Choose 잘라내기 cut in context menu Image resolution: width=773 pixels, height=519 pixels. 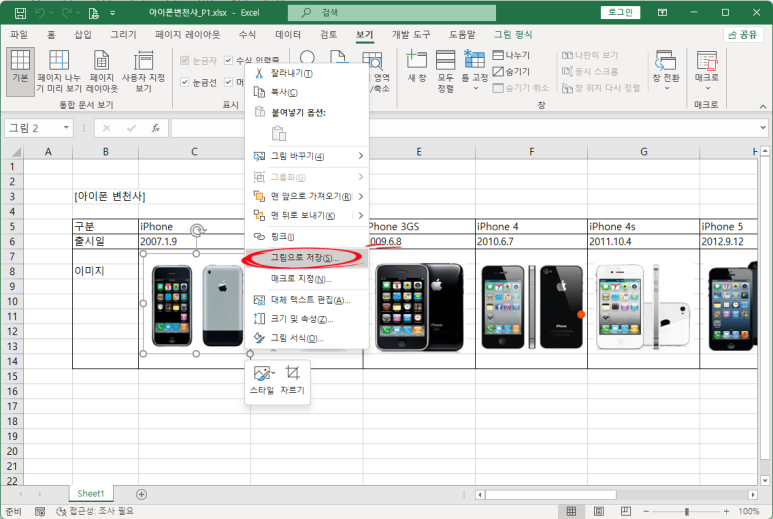pyautogui.click(x=307, y=73)
